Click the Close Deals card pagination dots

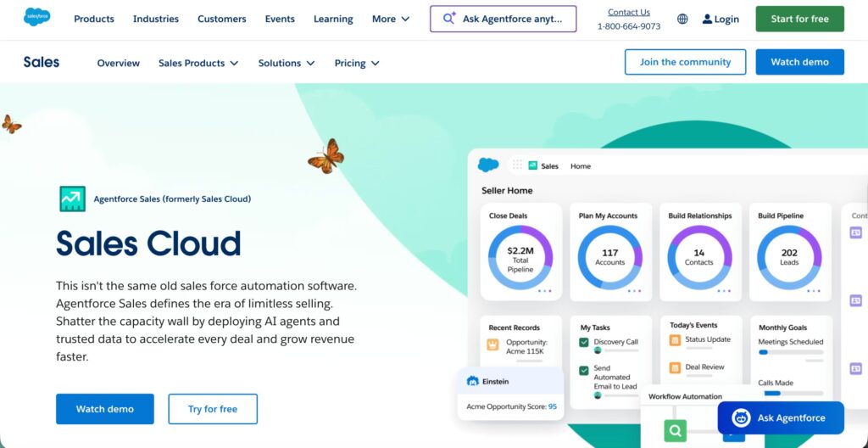tap(545, 290)
